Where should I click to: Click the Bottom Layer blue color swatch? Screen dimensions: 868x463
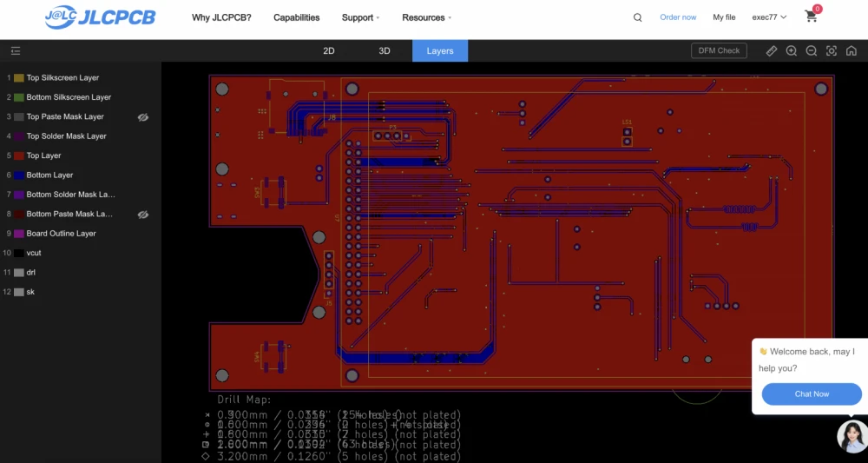19,175
